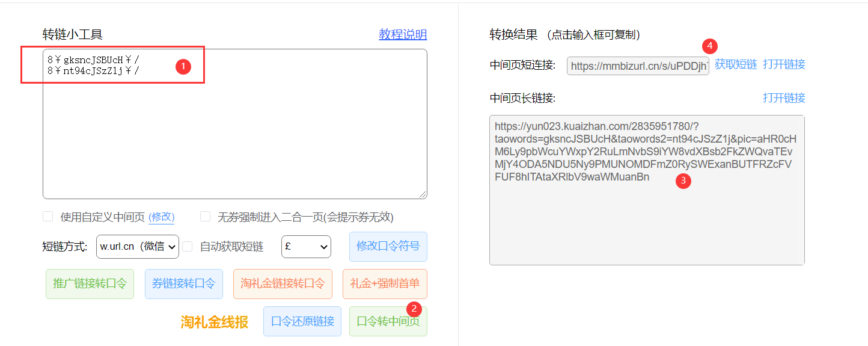Click the 口令还原链接 button

click(x=302, y=321)
